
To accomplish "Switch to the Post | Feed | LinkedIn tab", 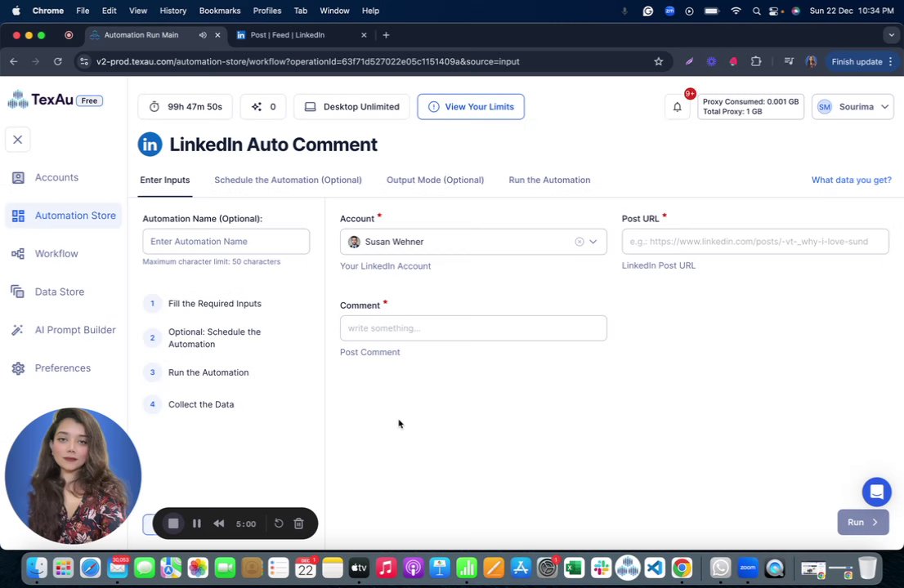I will [x=301, y=35].
